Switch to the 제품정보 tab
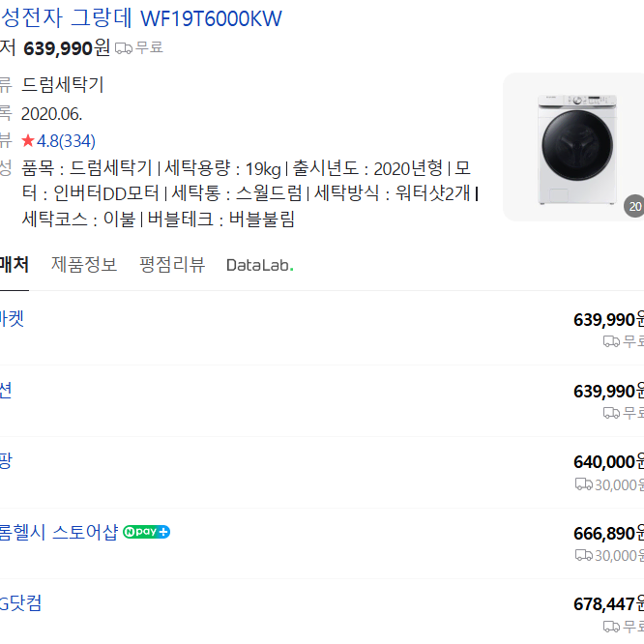Image resolution: width=644 pixels, height=644 pixels. (84, 265)
